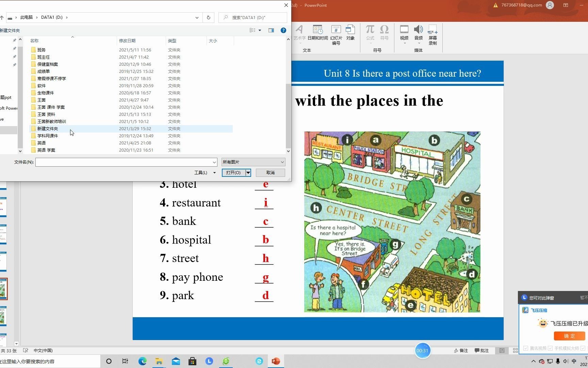The image size is (588, 368).
Task: Expand the Audio dropdown arrow
Action: (x=419, y=43)
